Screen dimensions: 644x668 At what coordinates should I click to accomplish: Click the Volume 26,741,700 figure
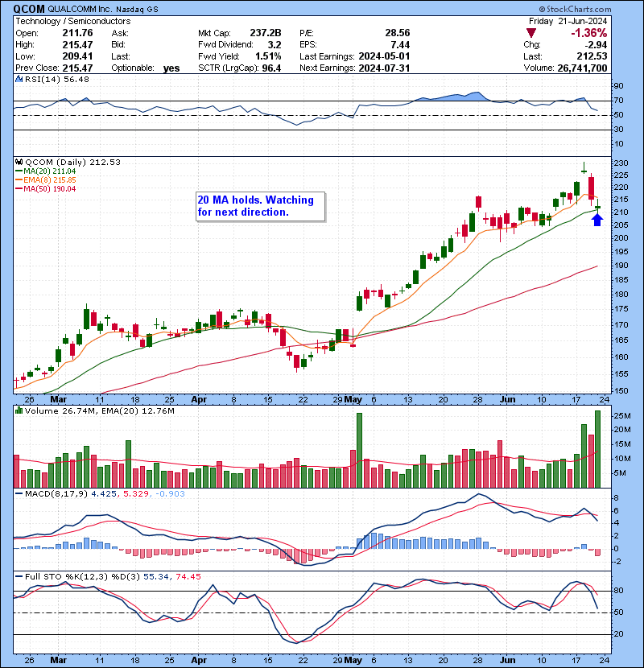click(582, 68)
